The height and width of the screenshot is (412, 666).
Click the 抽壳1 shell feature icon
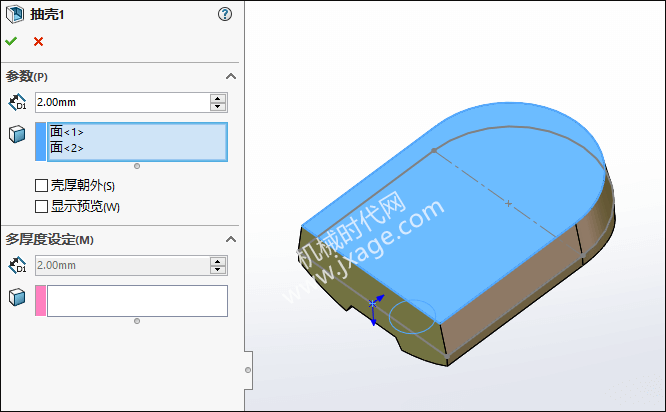[15, 14]
